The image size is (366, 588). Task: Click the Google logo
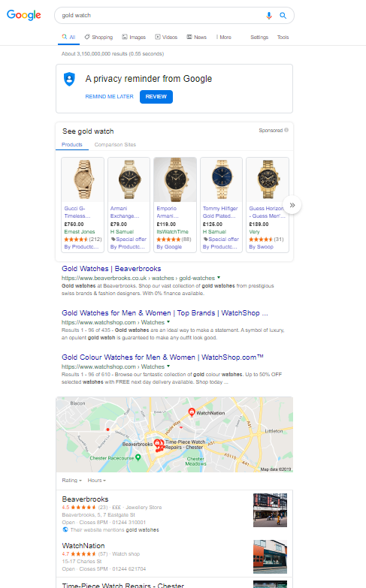tap(24, 15)
